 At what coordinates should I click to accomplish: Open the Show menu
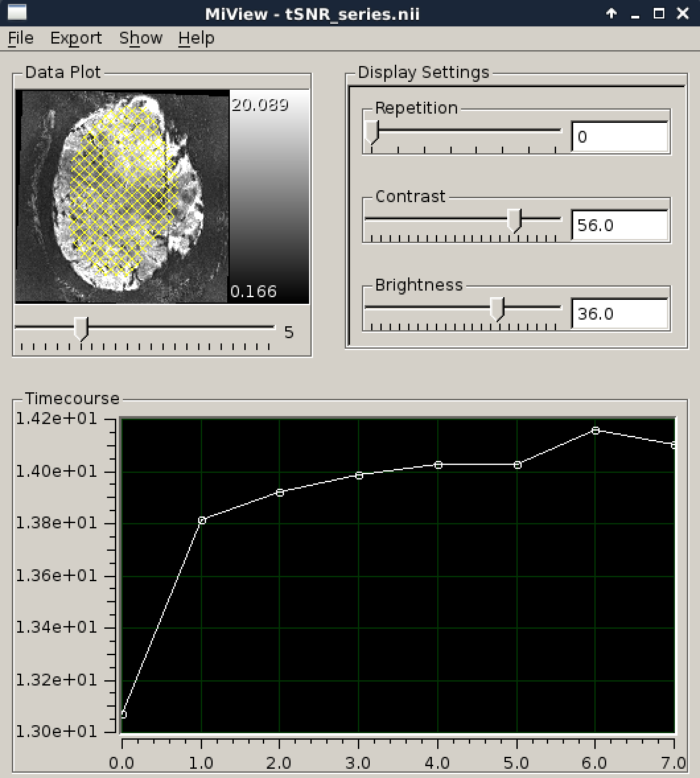click(x=141, y=38)
